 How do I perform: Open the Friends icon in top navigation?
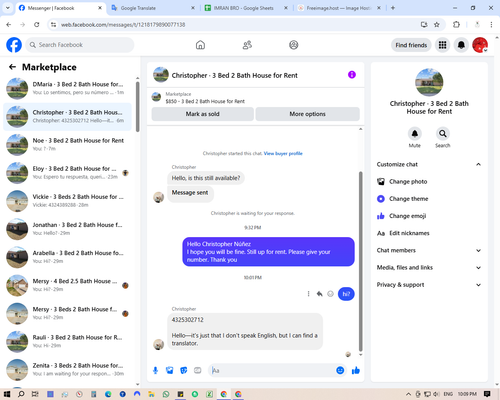(247, 45)
